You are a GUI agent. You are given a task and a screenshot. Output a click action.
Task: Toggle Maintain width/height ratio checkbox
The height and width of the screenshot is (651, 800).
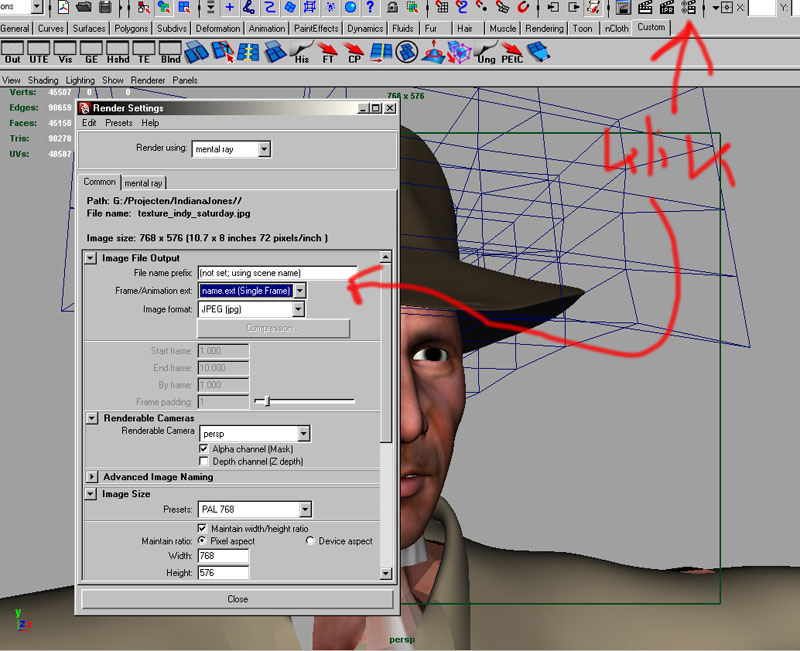(x=203, y=528)
